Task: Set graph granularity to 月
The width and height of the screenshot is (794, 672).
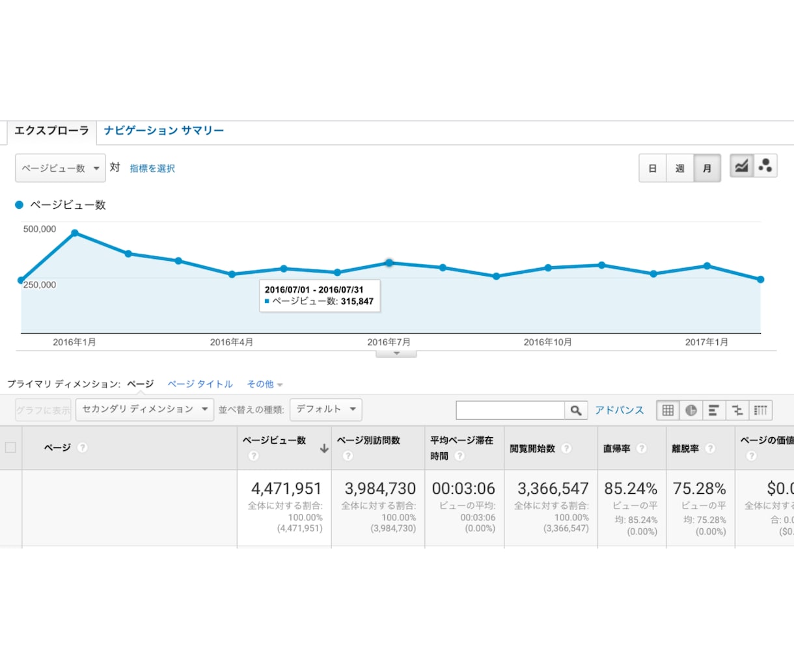Action: pyautogui.click(x=707, y=168)
